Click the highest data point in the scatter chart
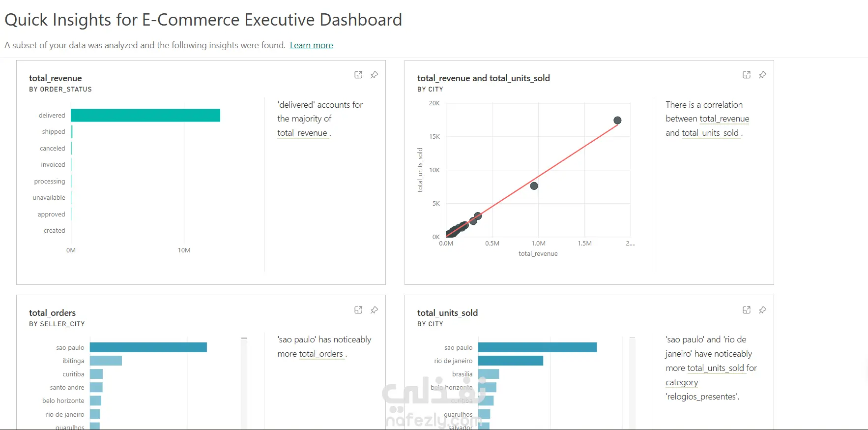 coord(617,120)
